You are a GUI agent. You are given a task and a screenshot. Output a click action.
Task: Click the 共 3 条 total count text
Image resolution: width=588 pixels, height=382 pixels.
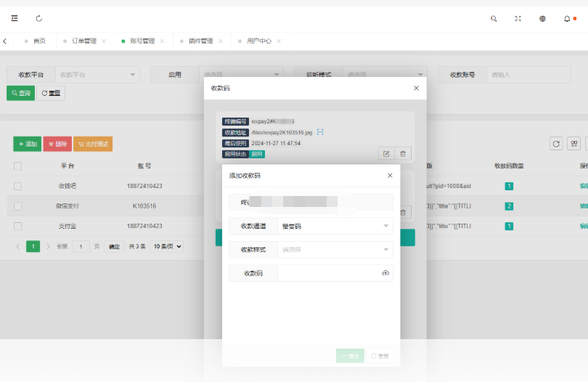[x=137, y=246]
